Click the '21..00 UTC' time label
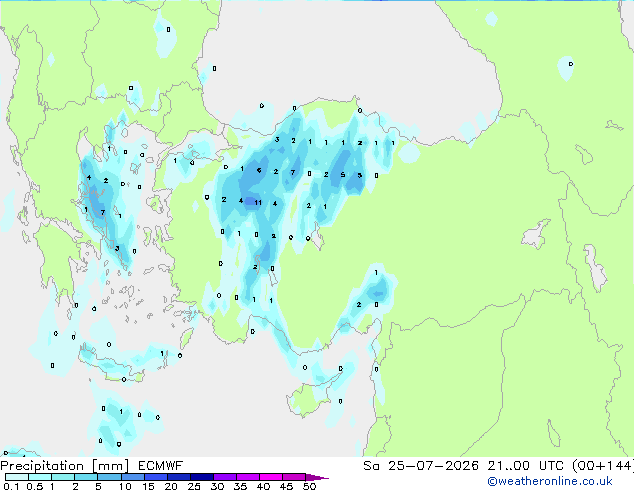 [x=525, y=466]
